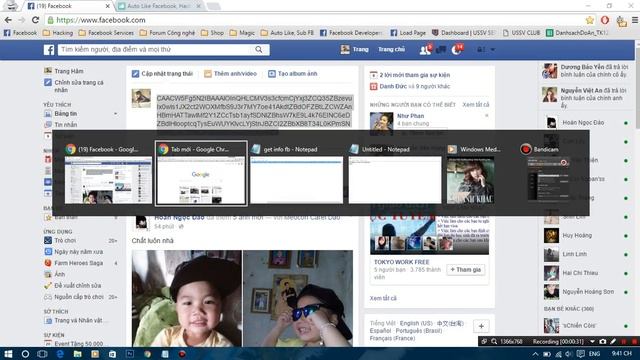Open the friend requests icon
This screenshot has width=640, height=360.
[424, 50]
